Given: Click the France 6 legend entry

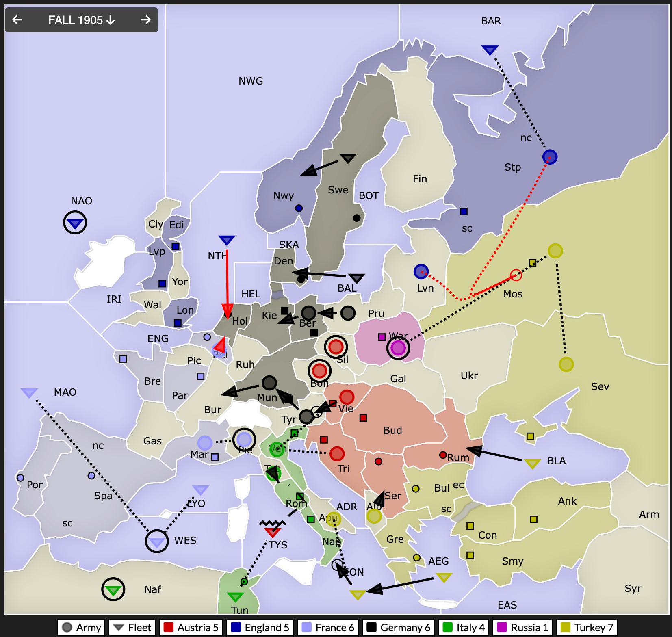Looking at the screenshot, I should [x=329, y=627].
